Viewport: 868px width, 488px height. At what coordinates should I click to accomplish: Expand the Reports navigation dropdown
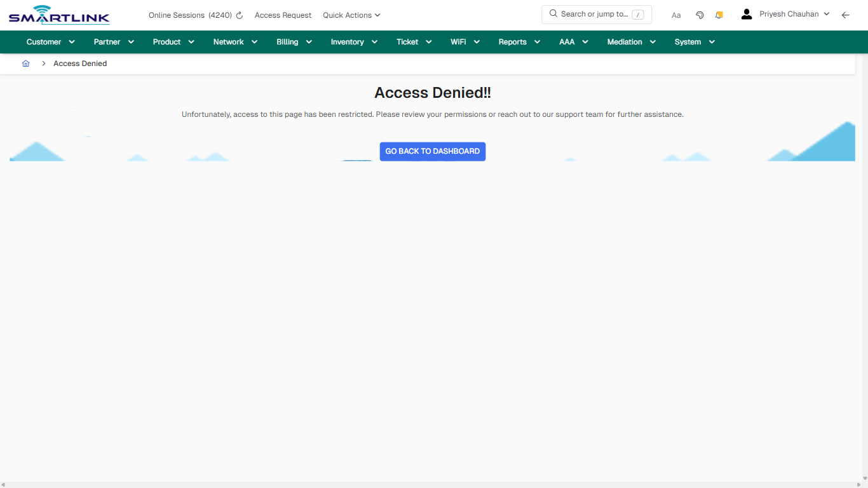(519, 41)
